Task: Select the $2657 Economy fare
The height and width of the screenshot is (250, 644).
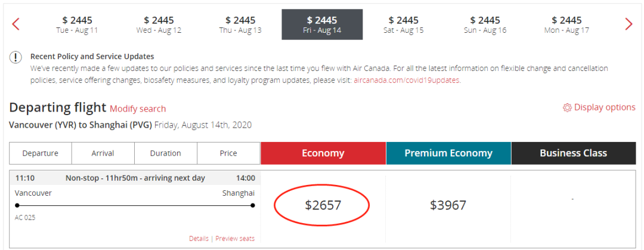Action: click(x=322, y=205)
